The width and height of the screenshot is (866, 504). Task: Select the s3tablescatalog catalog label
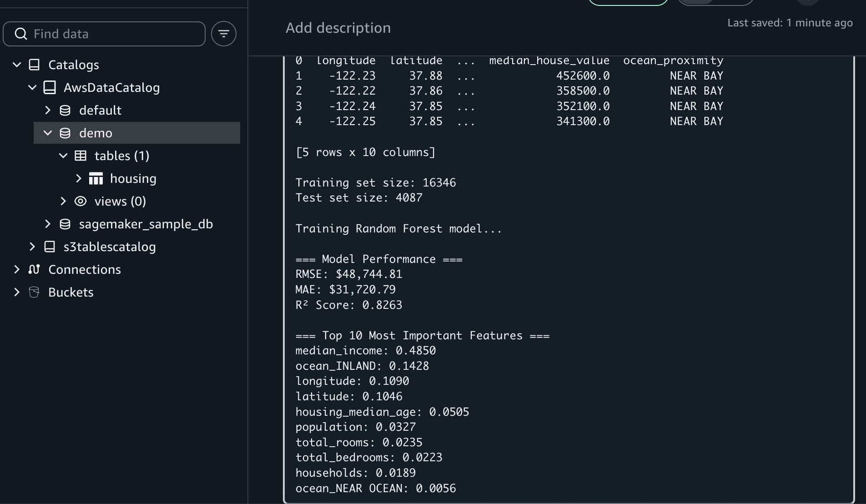click(x=110, y=247)
